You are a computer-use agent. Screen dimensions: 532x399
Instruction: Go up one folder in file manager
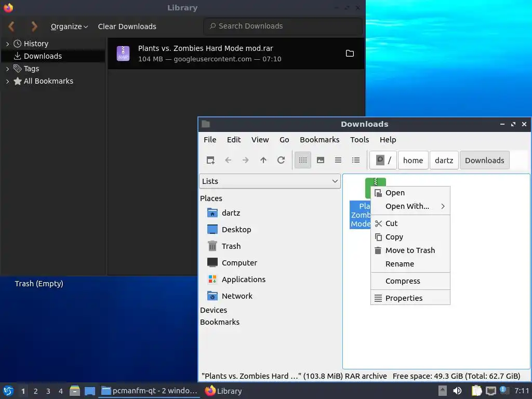263,160
